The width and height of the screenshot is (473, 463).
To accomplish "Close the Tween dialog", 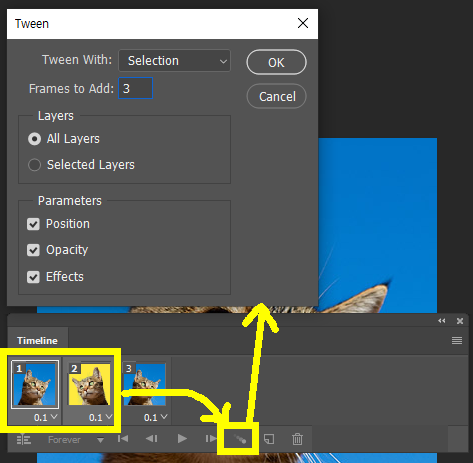I will pyautogui.click(x=303, y=23).
